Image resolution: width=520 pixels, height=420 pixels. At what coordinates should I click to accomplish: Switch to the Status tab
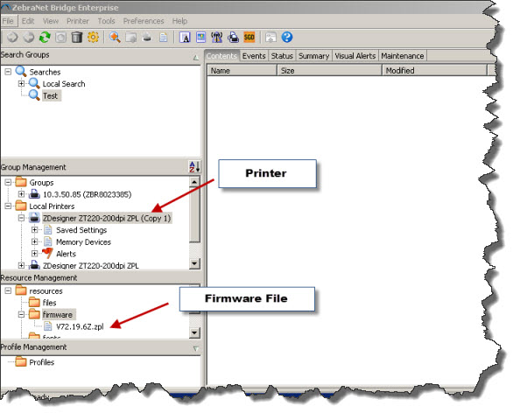(282, 56)
